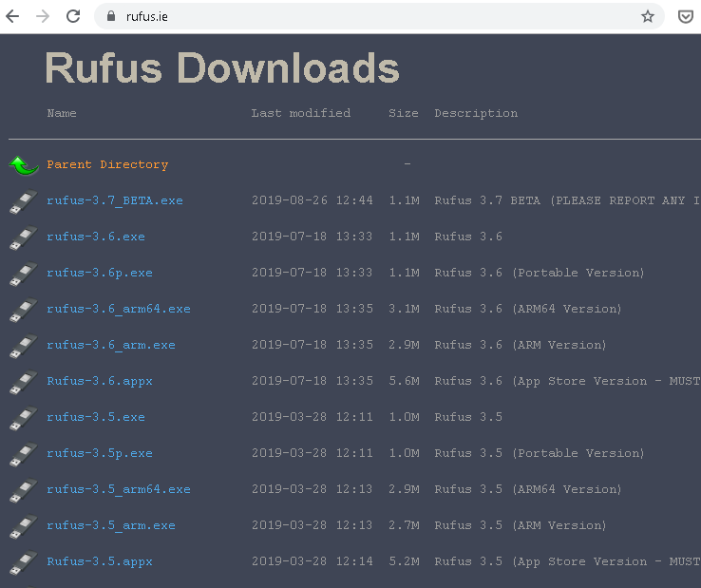
Task: Click USB icon beside rufus-3.5_arm.exe
Action: [23, 526]
